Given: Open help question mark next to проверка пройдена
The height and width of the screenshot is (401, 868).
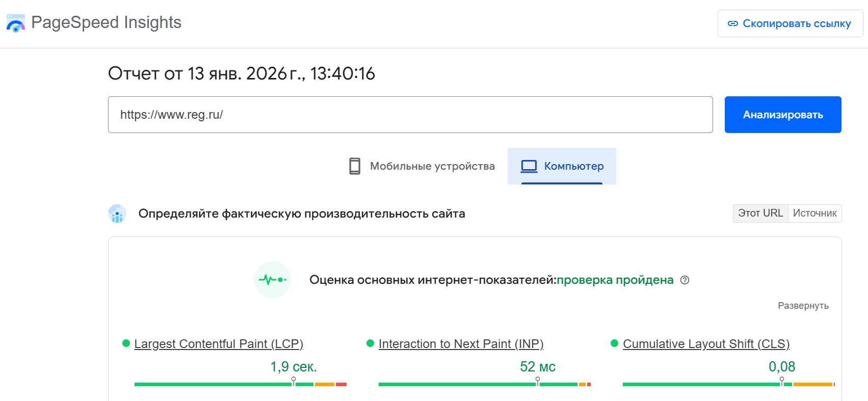Looking at the screenshot, I should pyautogui.click(x=685, y=280).
